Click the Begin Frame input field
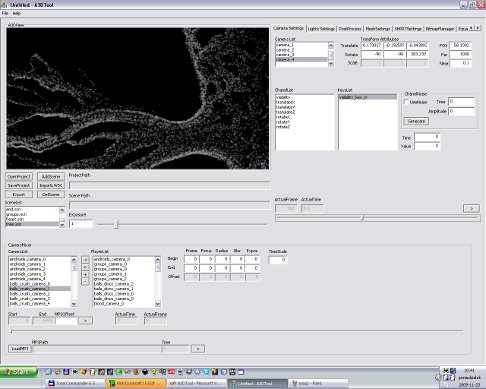Image resolution: width=486 pixels, height=389 pixels. (x=192, y=259)
